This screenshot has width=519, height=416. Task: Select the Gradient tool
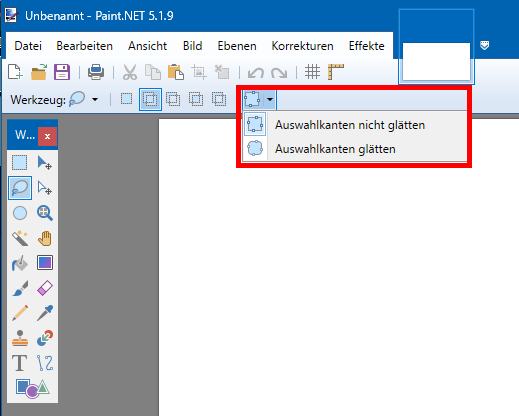(x=45, y=263)
